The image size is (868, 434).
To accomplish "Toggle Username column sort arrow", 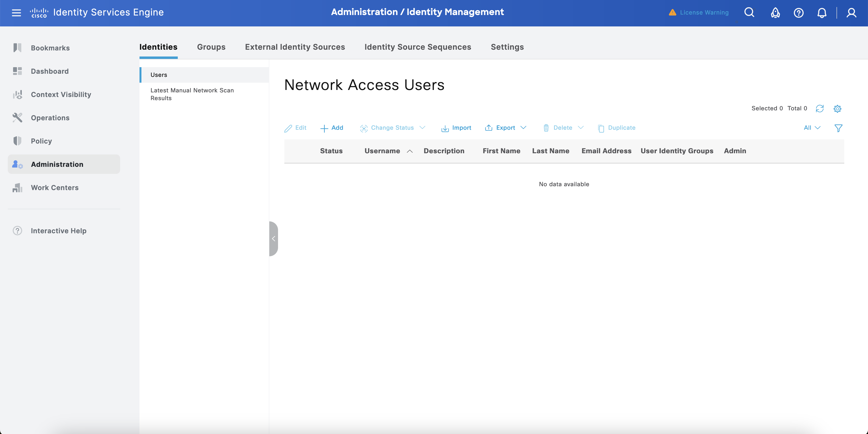I will click(x=410, y=151).
